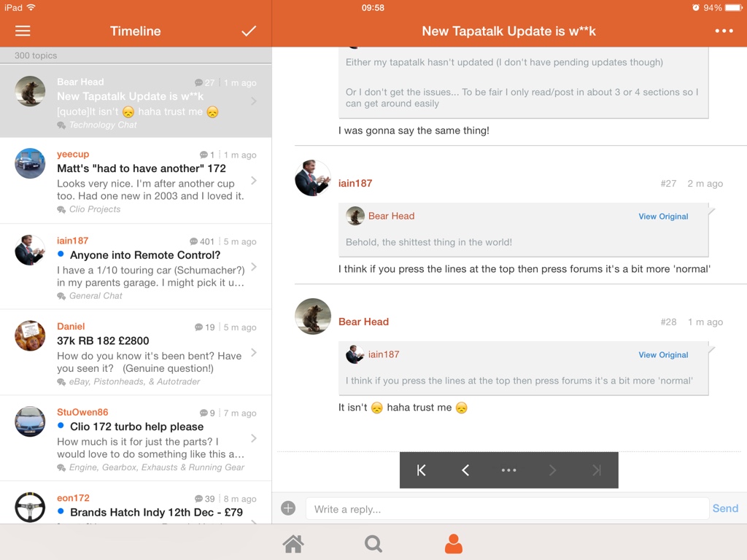Open page picker ellipsis in pagination bar
747x560 pixels.
pos(508,470)
